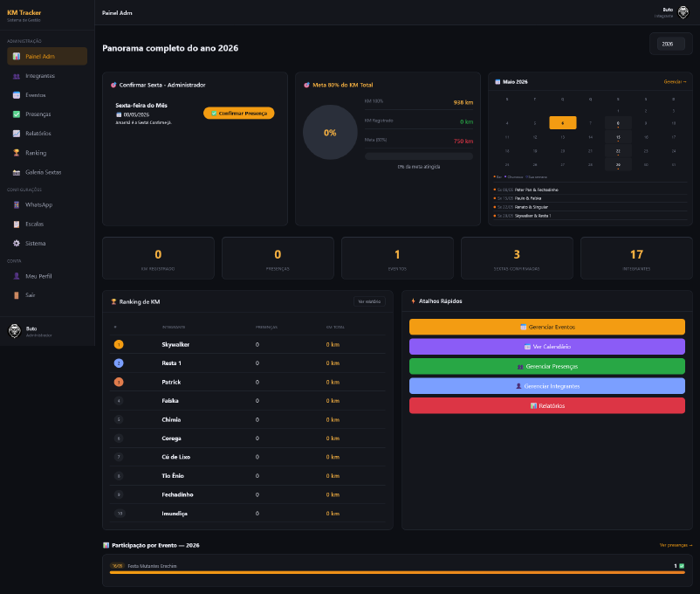The height and width of the screenshot is (594, 700).
Task: Click the trophy icon in Ranking de KM header
Action: tap(113, 301)
